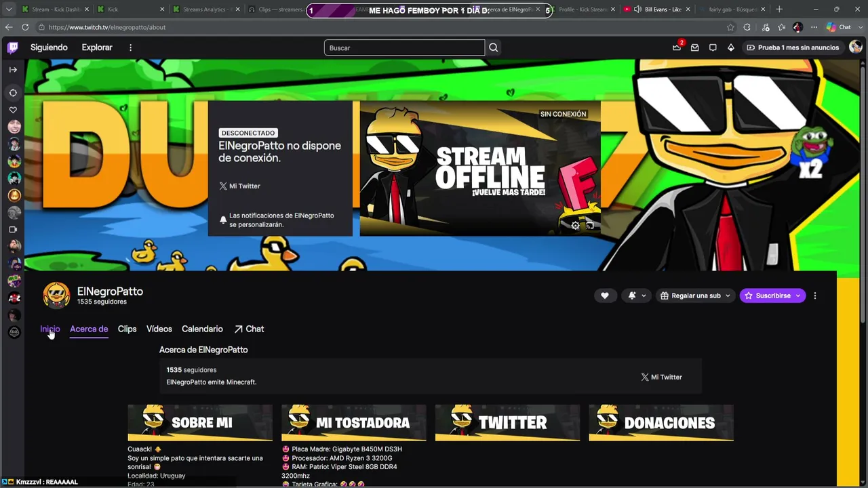Click the cast icon on the player
Screen dimensions: 868x488
[590, 226]
